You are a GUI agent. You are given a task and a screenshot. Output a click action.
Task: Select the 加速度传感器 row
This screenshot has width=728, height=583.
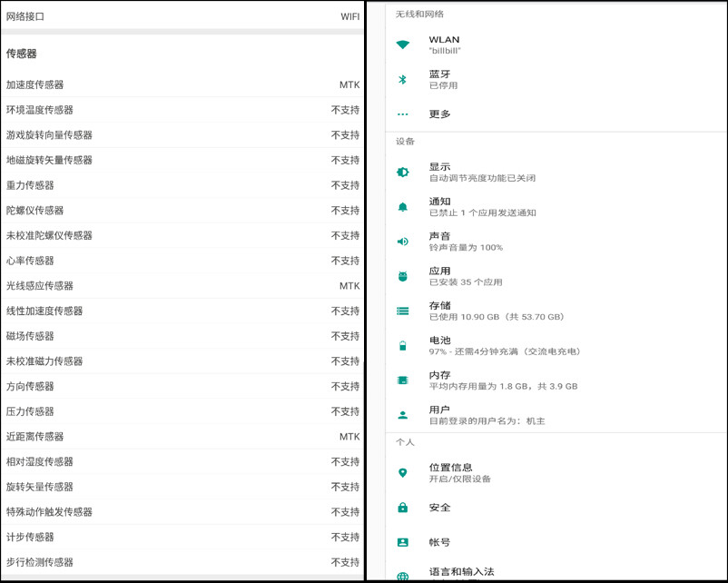pyautogui.click(x=182, y=84)
